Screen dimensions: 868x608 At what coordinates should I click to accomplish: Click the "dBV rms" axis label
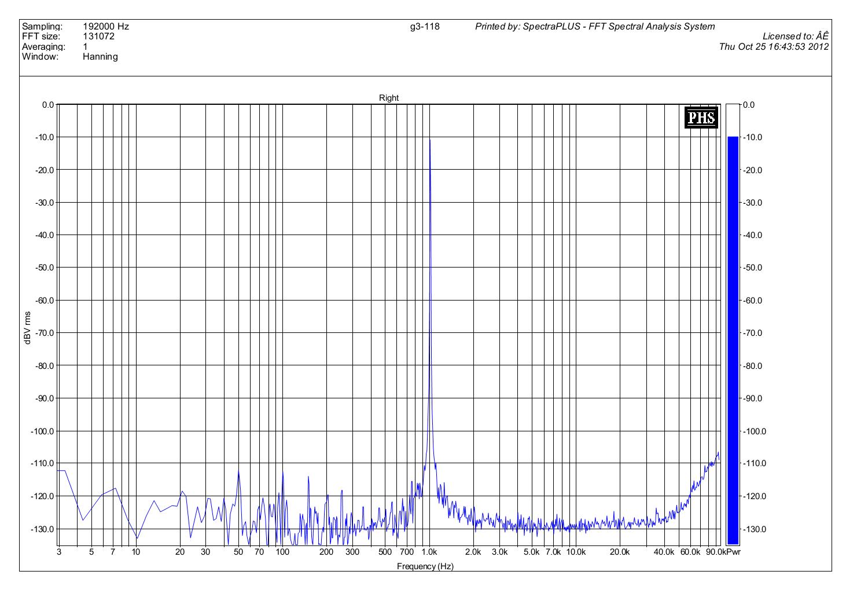point(27,328)
